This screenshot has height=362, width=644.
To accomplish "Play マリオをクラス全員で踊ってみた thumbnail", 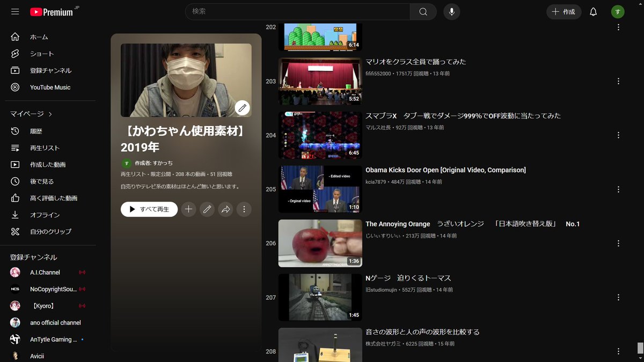I will pos(320,81).
